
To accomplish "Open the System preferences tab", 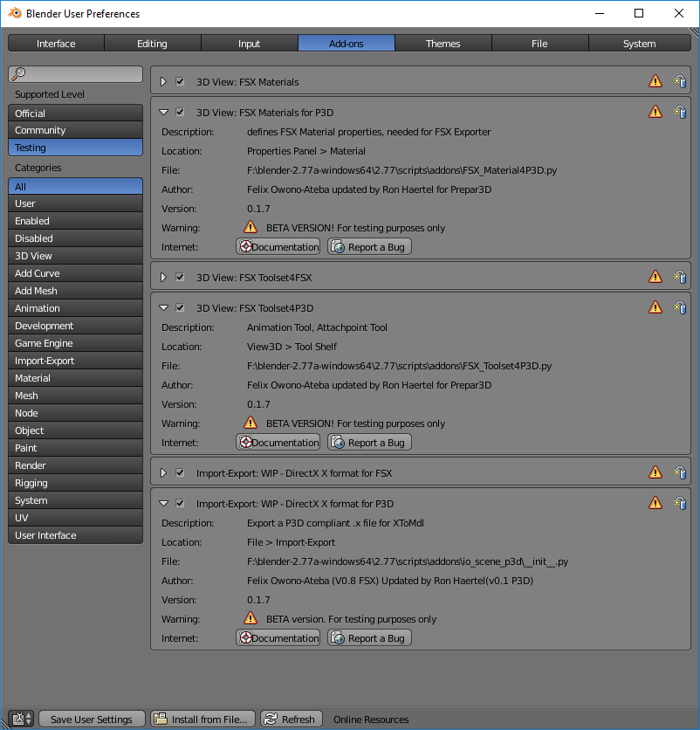I will 639,42.
